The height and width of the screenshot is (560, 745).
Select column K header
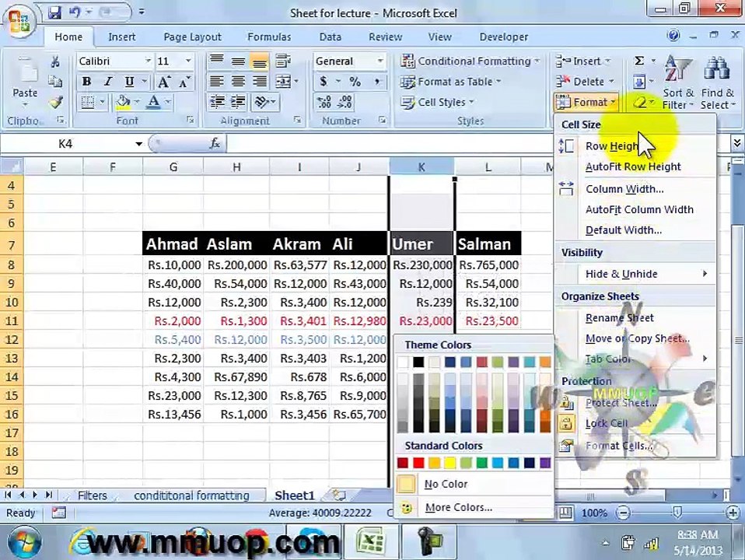click(421, 167)
